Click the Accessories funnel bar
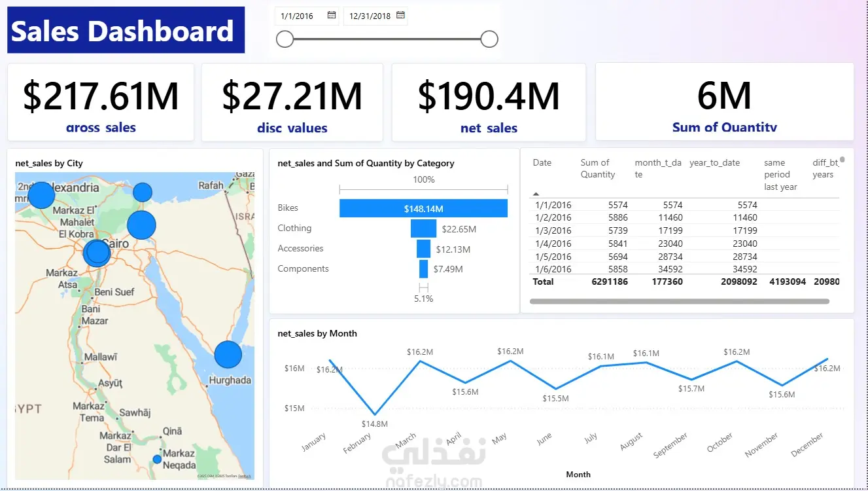The height and width of the screenshot is (491, 868). pyautogui.click(x=423, y=249)
